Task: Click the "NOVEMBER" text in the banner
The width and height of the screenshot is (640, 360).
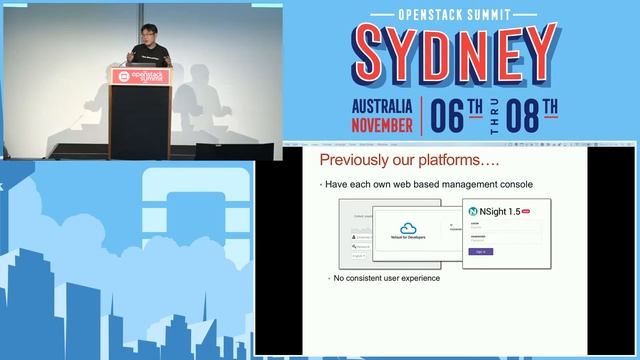Action: pos(382,125)
